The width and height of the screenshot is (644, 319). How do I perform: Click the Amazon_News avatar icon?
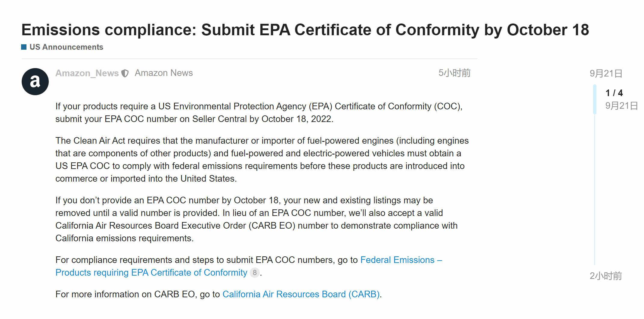(35, 82)
